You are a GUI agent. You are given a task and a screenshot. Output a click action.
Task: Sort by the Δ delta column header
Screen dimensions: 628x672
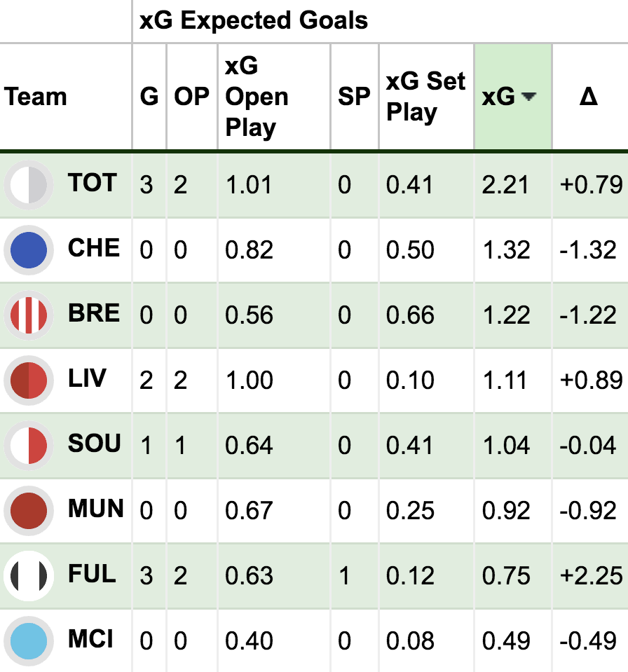(589, 97)
